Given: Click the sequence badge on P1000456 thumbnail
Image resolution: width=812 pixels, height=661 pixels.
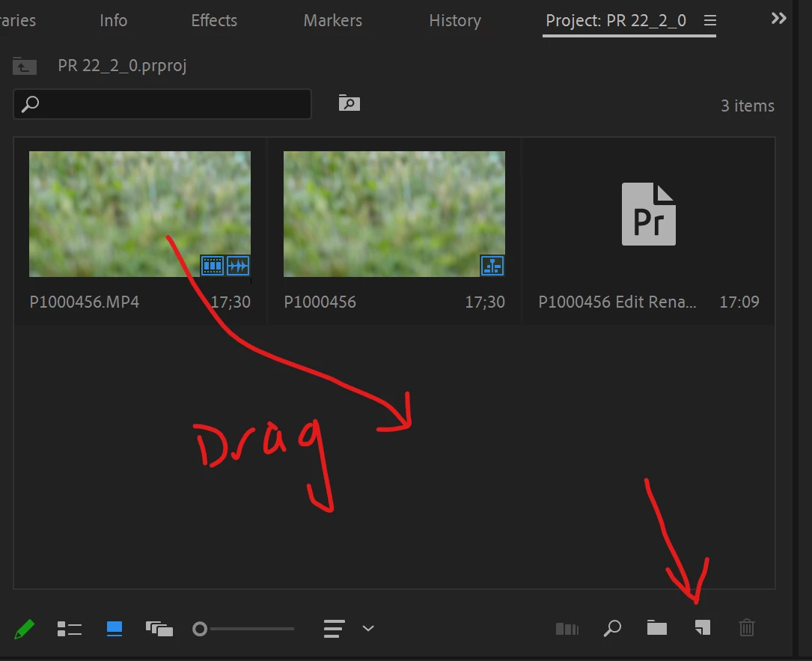Looking at the screenshot, I should tap(492, 266).
